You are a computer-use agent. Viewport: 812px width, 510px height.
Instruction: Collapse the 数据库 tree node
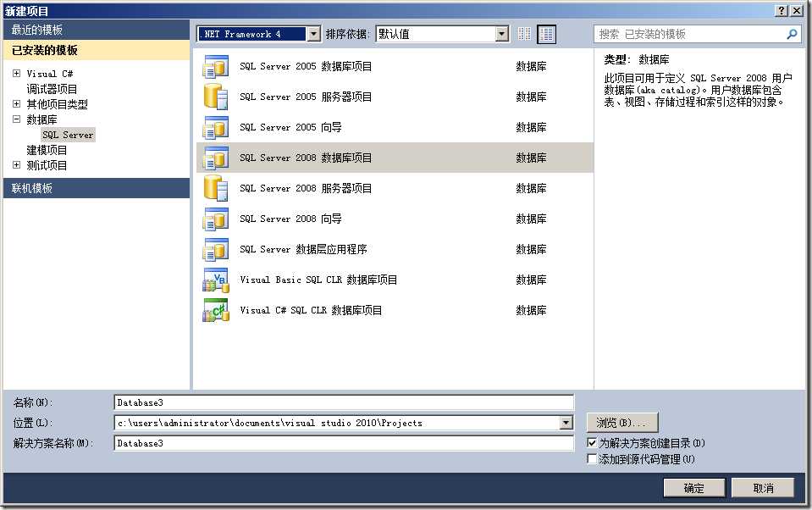click(17, 119)
